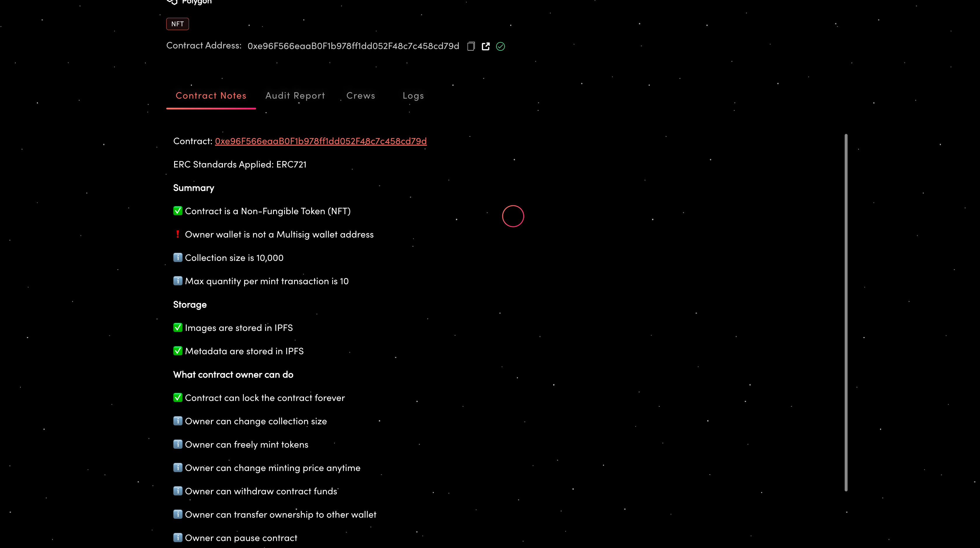The height and width of the screenshot is (548, 980).
Task: Click green check beside Images stored in IPFS
Action: coord(178,328)
